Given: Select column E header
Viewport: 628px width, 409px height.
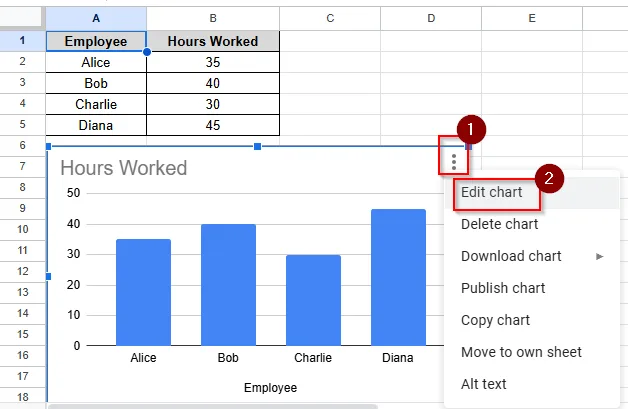Looking at the screenshot, I should pyautogui.click(x=532, y=18).
